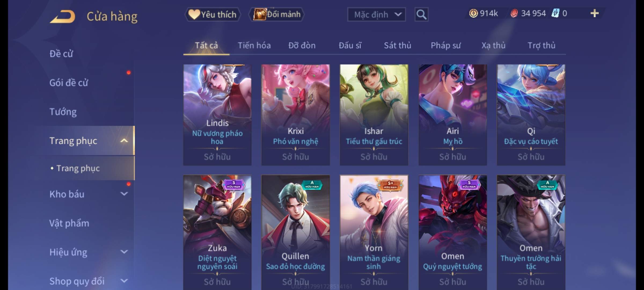The image size is (644, 290).
Task: Open the Gói đề cử menu
Action: point(69,83)
